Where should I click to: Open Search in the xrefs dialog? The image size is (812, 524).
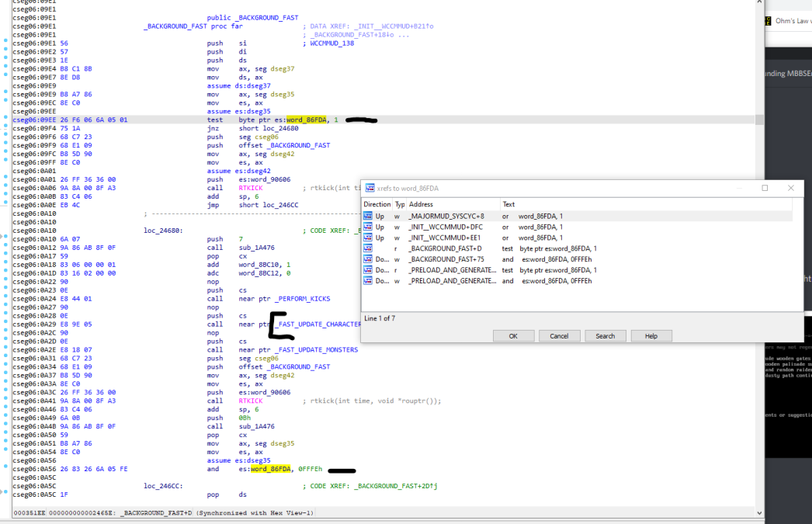pos(606,336)
